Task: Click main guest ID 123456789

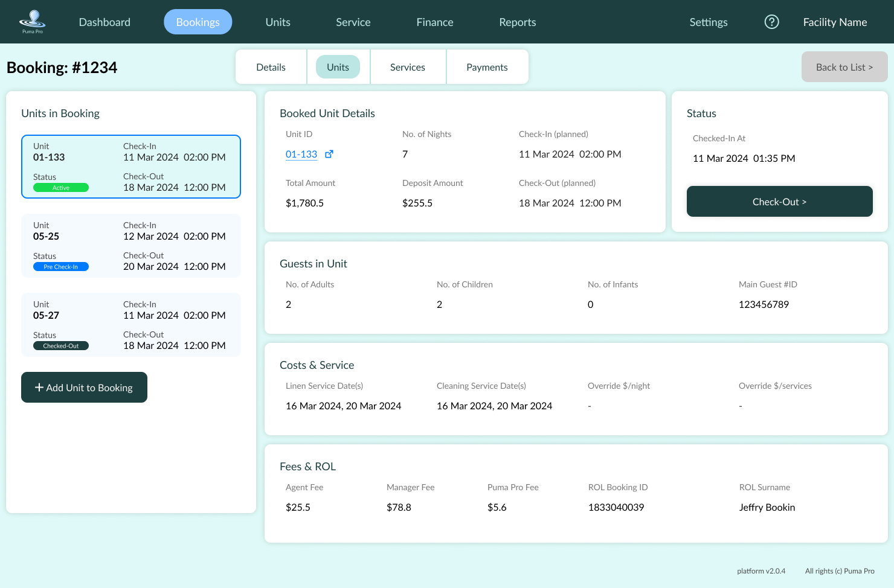Action: (764, 305)
